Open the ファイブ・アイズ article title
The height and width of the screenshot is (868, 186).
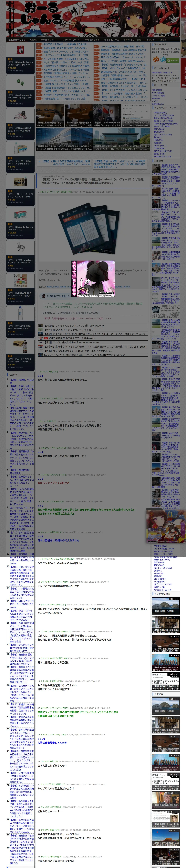coord(93,181)
